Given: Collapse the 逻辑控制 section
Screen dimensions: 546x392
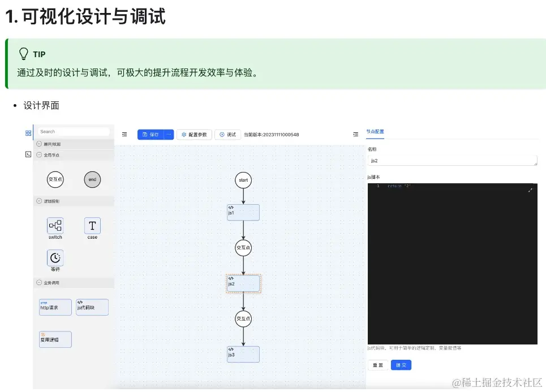Looking at the screenshot, I should 38,201.
